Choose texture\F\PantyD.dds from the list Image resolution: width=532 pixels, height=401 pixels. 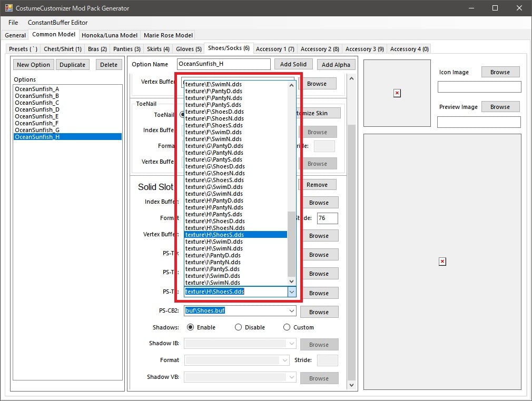[235, 91]
